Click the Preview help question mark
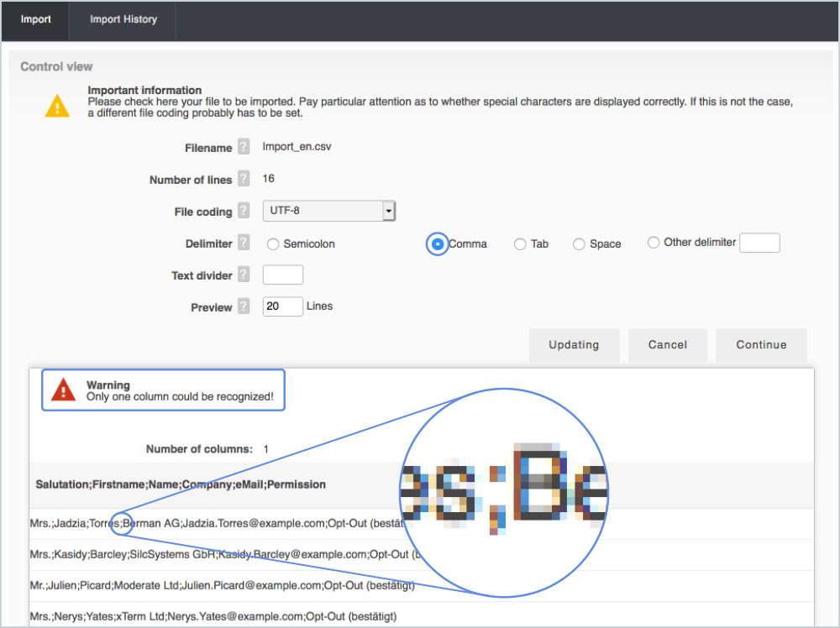Viewport: 840px width, 628px height. [244, 306]
